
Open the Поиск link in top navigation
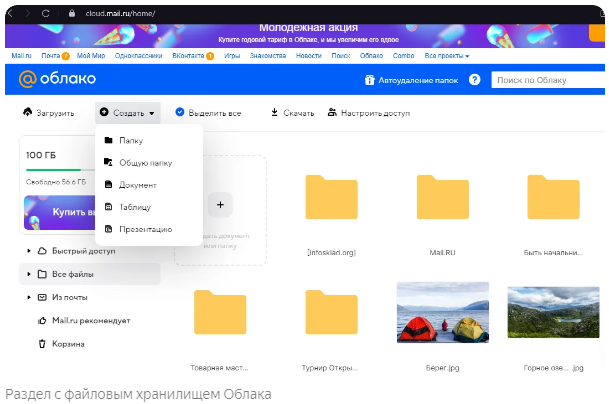tap(341, 56)
